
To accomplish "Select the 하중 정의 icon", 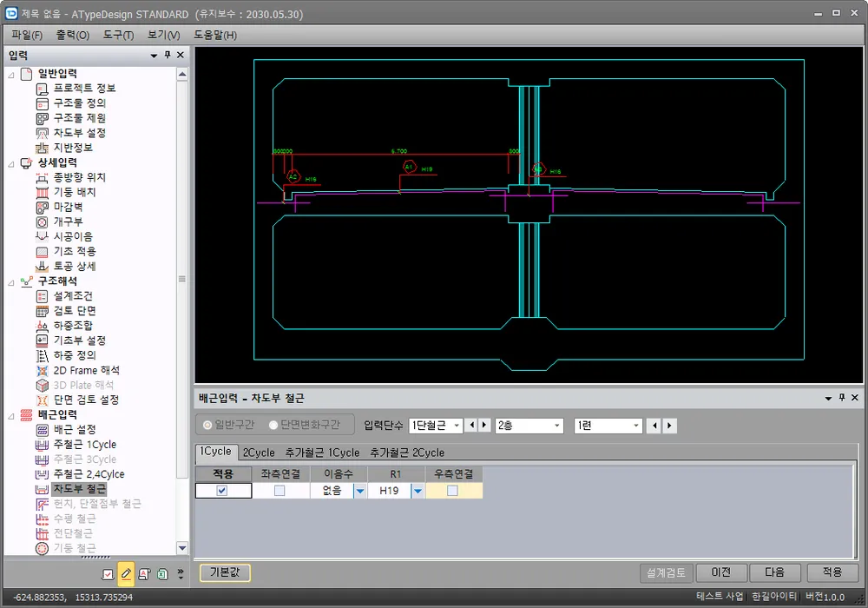I will [42, 355].
